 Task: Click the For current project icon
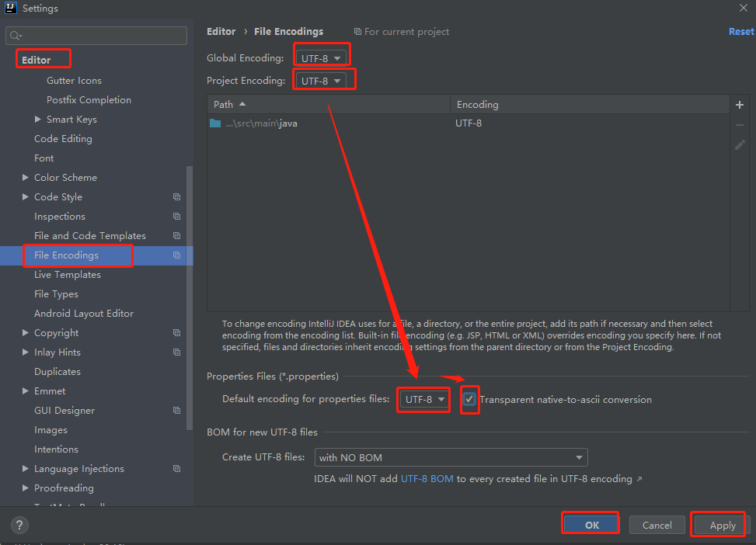[357, 31]
